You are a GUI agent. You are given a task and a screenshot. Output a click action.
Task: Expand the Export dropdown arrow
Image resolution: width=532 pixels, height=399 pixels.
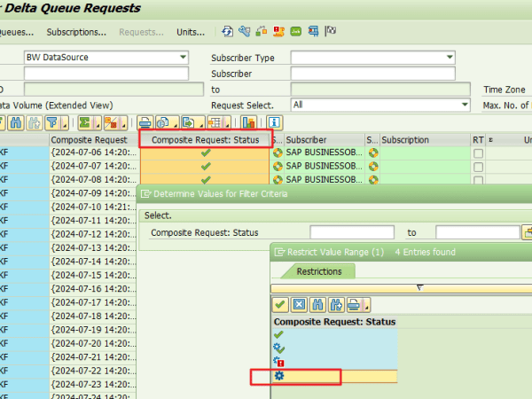click(x=201, y=123)
